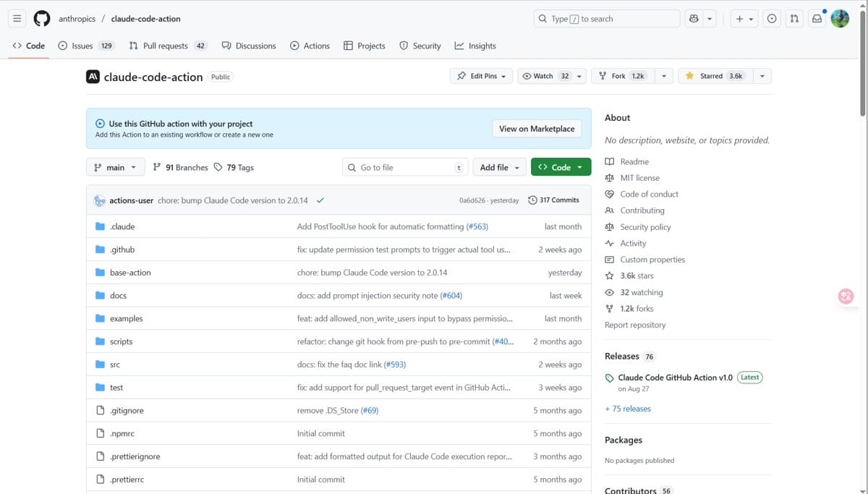This screenshot has height=494, width=868.
Task: Open the green Code dropdown button
Action: (561, 167)
